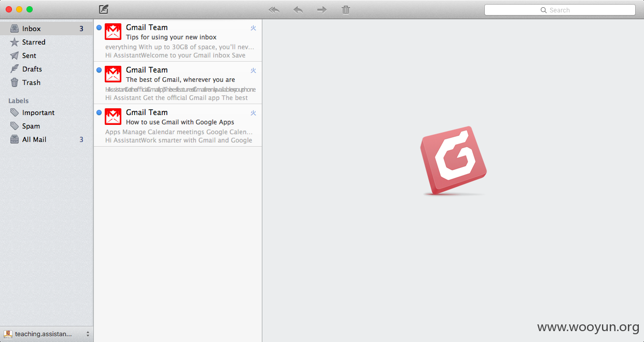This screenshot has width=644, height=342.
Task: Click the Gmail avatar of the 'Google Apps' email
Action: [x=113, y=117]
